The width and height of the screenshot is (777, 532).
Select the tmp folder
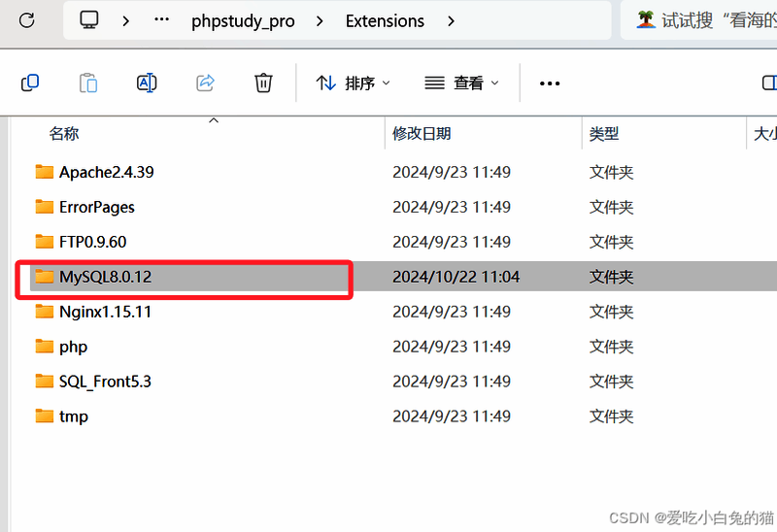[x=74, y=416]
